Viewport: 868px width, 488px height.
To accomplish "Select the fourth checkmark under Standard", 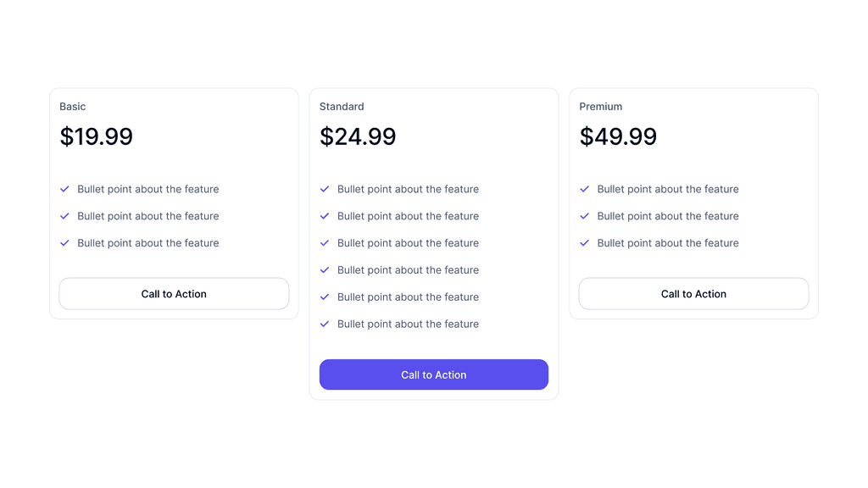I will [325, 270].
